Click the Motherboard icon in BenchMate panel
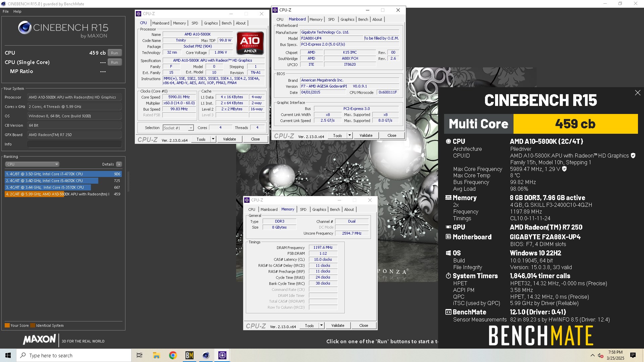This screenshot has height=362, width=644. 448,237
